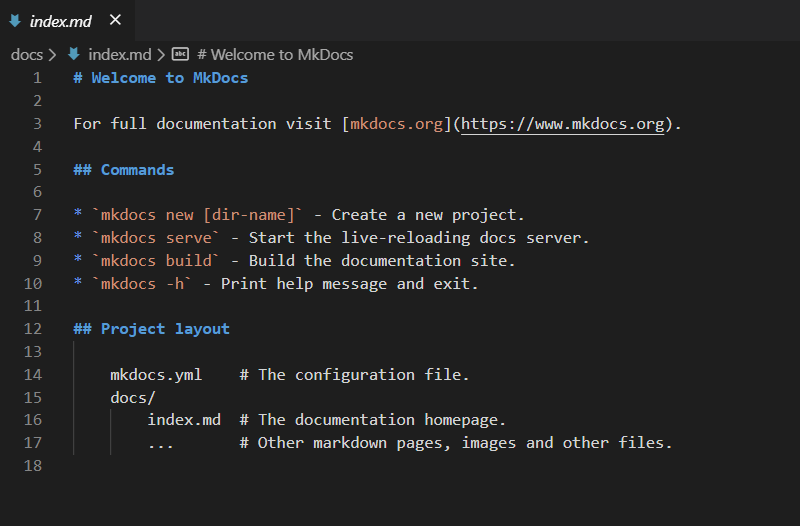
Task: Click the `mkdocs -h` code text
Action: (142, 284)
